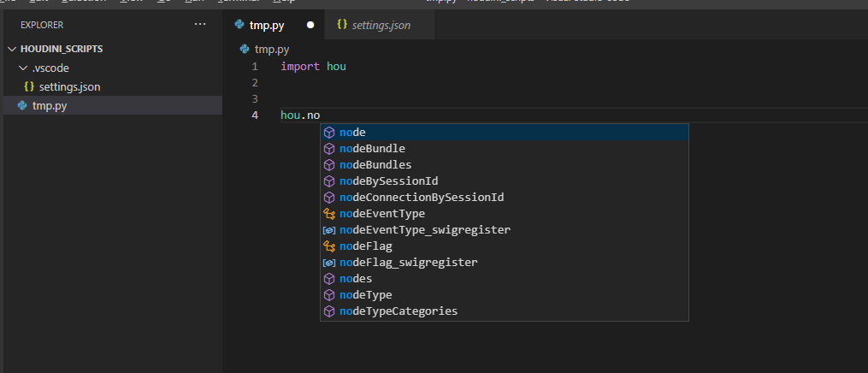The width and height of the screenshot is (868, 373).
Task: Collapse the .vscode folder
Action: pos(22,68)
